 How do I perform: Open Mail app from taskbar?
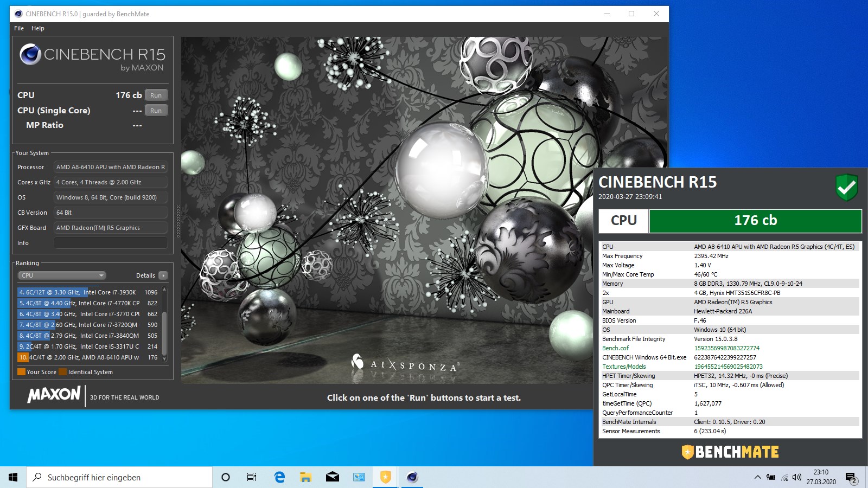point(333,477)
